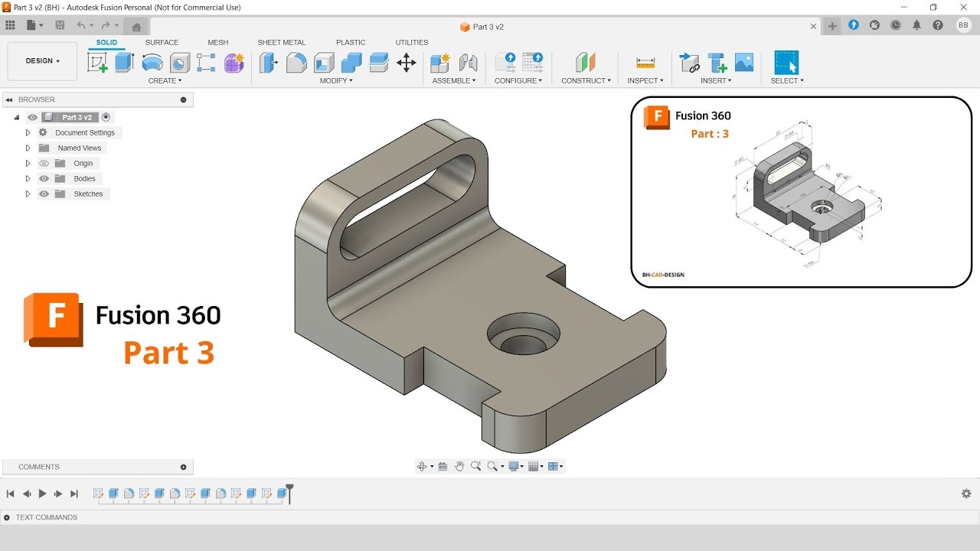Select the Create Sketch tool
This screenshot has width=980, height=551.
pyautogui.click(x=98, y=63)
